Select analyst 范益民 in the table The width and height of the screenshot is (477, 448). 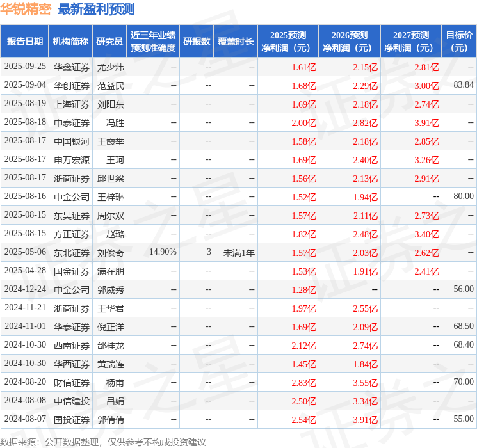tap(110, 86)
